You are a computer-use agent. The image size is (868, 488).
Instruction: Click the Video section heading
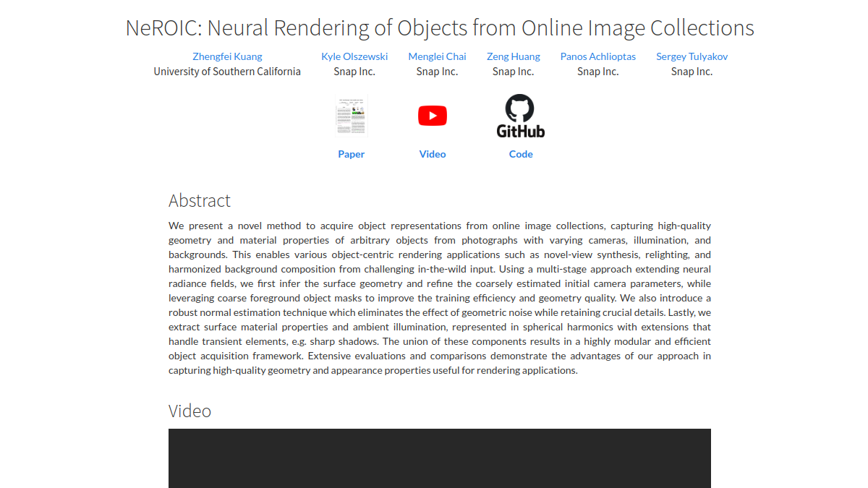(x=190, y=411)
